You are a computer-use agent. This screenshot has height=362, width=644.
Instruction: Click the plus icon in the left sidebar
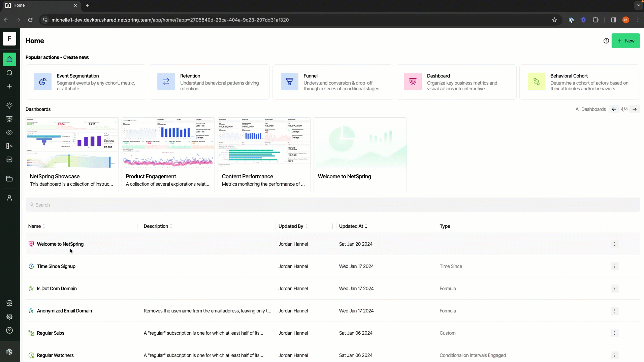[x=9, y=86]
